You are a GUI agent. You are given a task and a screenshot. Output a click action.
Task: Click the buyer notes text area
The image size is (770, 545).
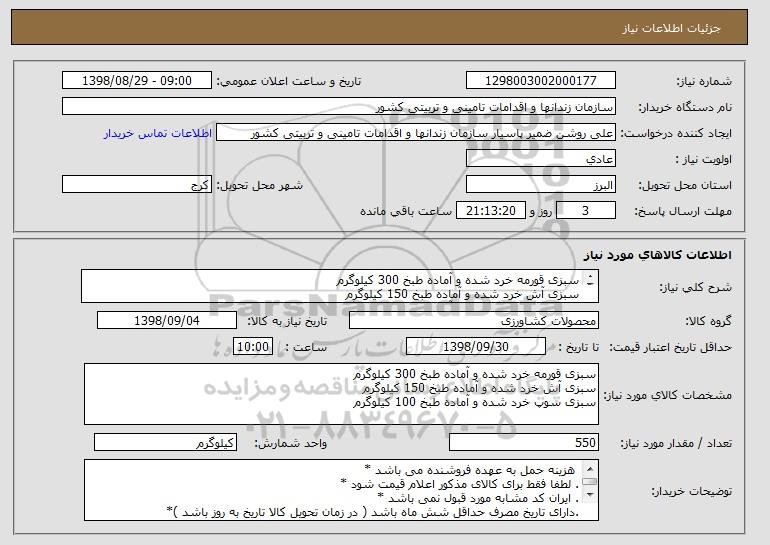341,490
